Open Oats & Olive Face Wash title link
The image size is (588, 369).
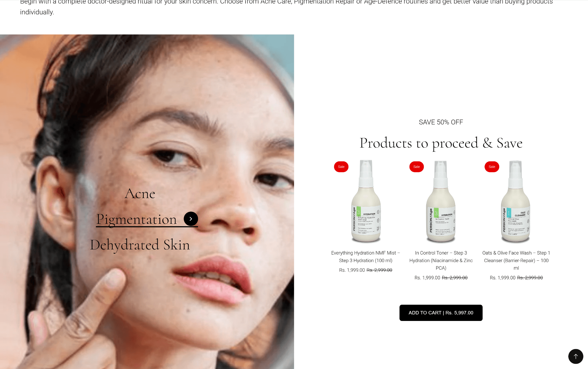pos(516,260)
